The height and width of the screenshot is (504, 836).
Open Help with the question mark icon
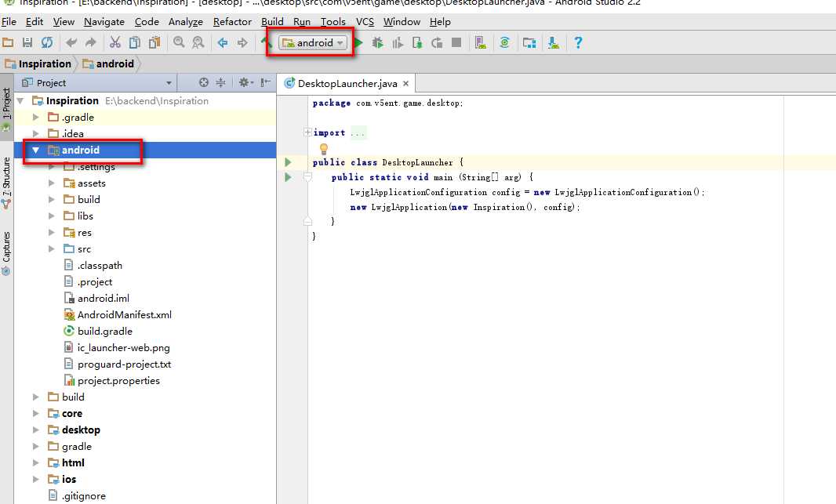coord(578,43)
